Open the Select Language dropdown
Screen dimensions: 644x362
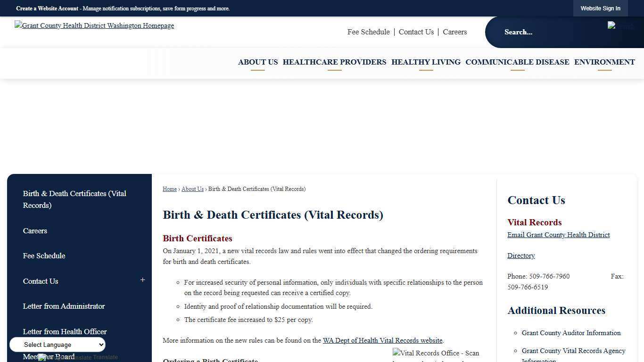click(57, 345)
